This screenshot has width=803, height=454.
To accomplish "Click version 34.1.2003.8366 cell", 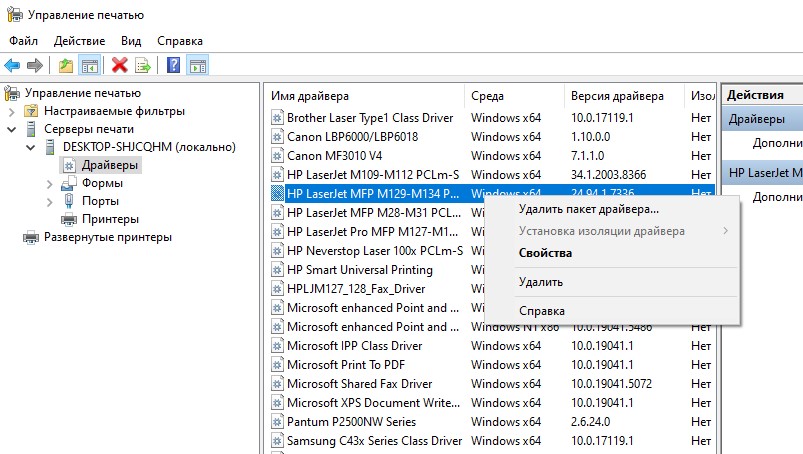I will (x=608, y=175).
